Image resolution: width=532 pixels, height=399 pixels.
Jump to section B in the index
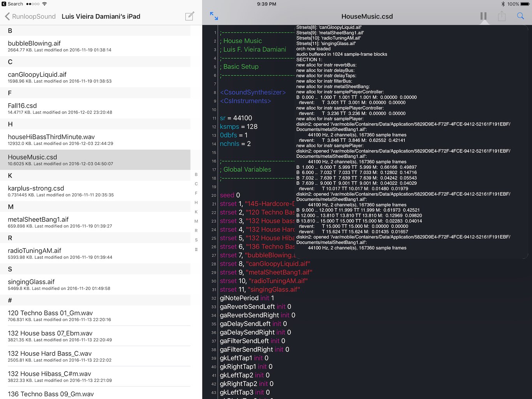coord(196,175)
